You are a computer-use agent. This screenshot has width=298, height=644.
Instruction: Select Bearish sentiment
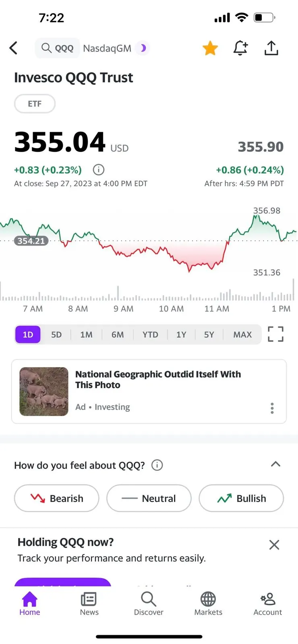pyautogui.click(x=56, y=498)
